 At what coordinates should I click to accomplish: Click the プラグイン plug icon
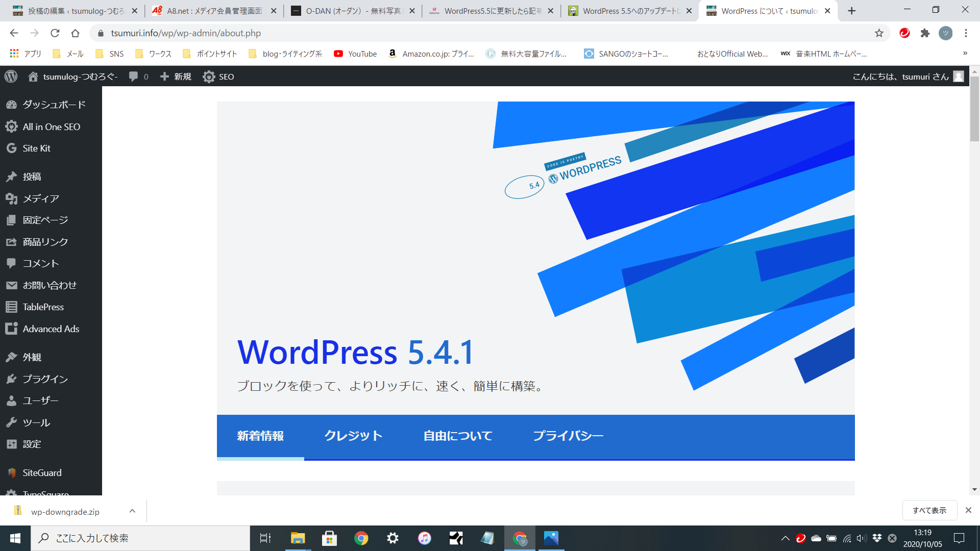coord(11,379)
